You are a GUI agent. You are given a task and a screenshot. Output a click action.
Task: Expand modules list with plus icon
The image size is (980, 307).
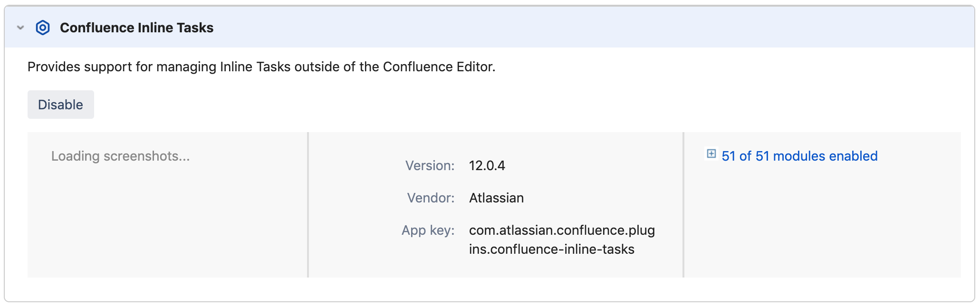coord(711,153)
